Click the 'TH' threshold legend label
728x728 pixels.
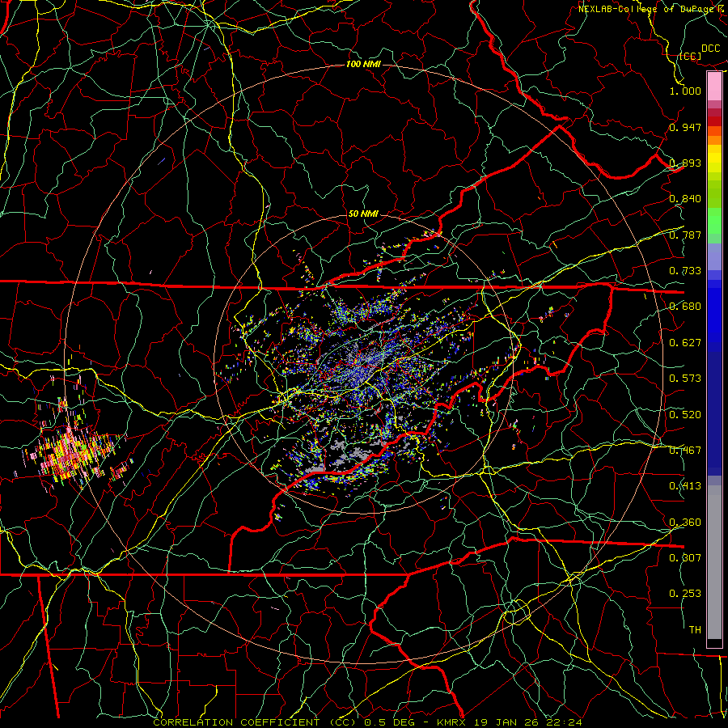point(695,630)
